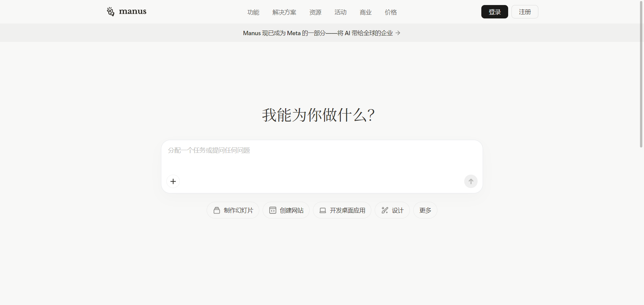Expand the 资源 menu in header
644x305 pixels.
pyautogui.click(x=315, y=12)
